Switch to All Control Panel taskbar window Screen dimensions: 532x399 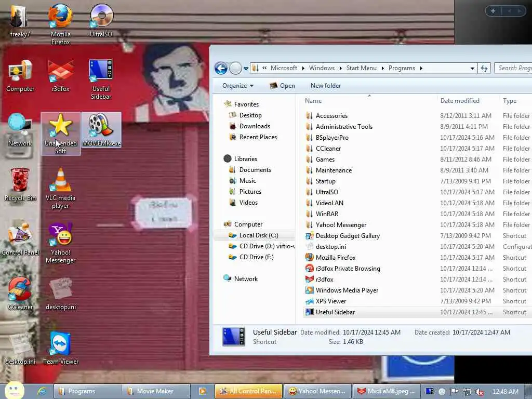click(x=249, y=391)
